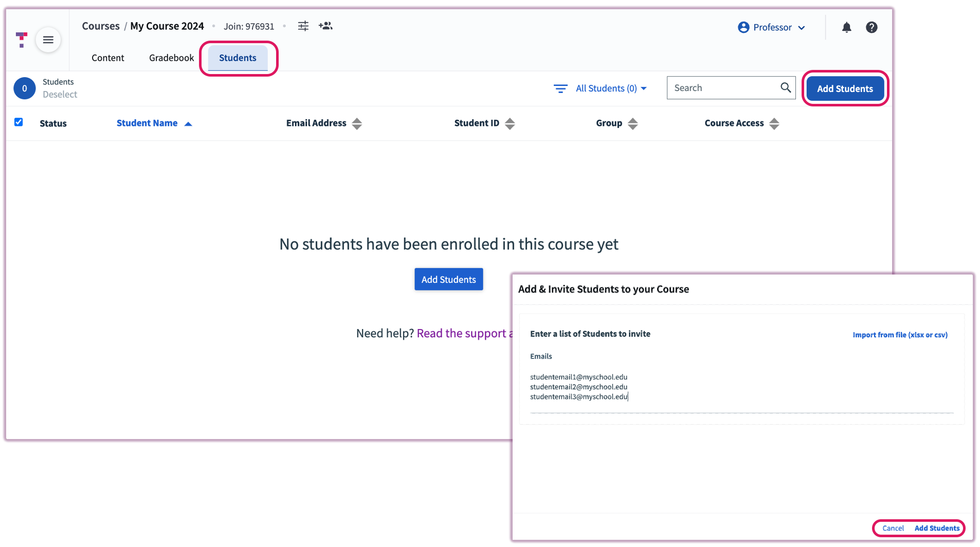Click the invite people icon beside settings
The height and width of the screenshot is (547, 980).
[x=325, y=26]
